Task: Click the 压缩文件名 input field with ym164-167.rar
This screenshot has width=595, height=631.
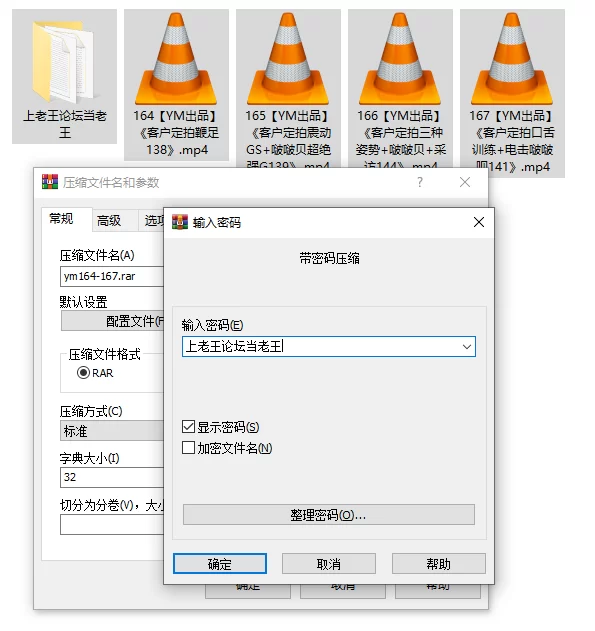Action: tap(112, 276)
